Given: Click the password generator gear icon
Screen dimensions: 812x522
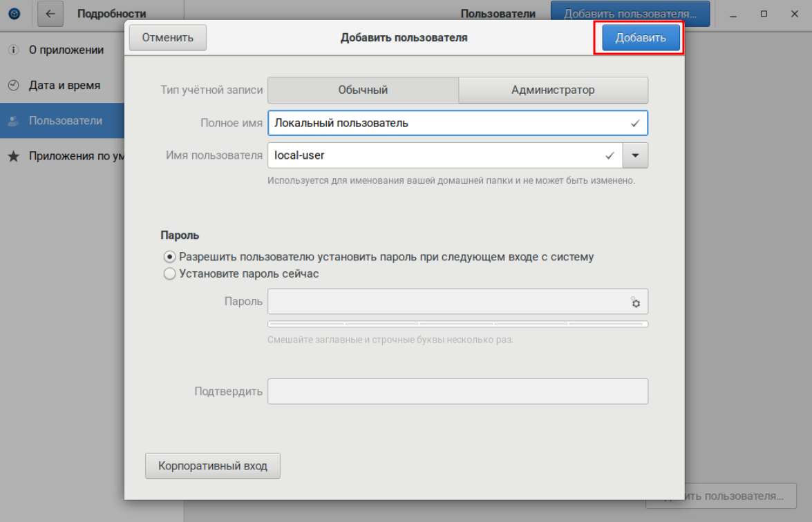Looking at the screenshot, I should point(635,302).
